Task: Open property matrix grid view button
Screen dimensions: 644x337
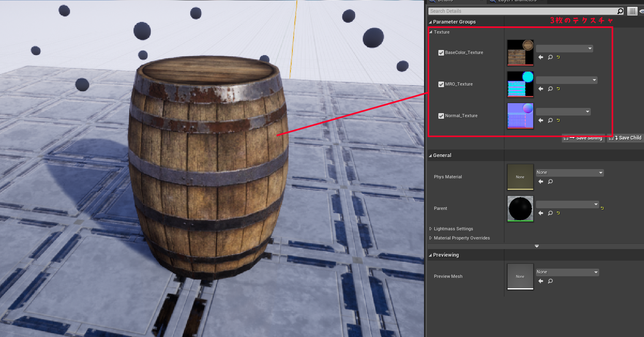Action: tap(632, 11)
